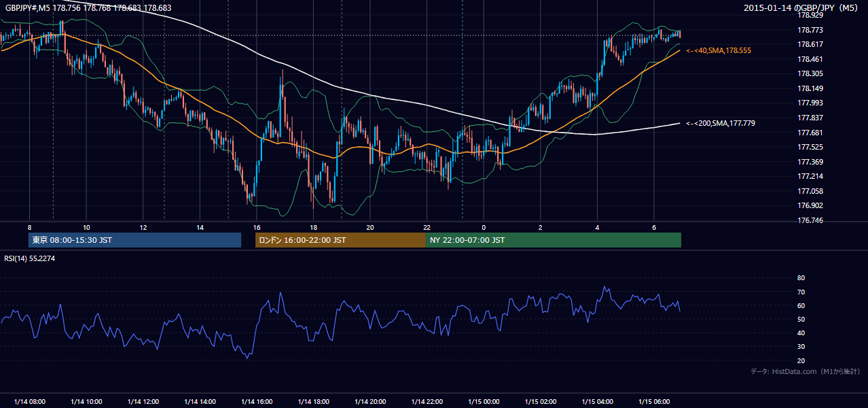The image size is (868, 408).
Task: Click the 1/14 22:00 time label
Action: tap(427, 402)
